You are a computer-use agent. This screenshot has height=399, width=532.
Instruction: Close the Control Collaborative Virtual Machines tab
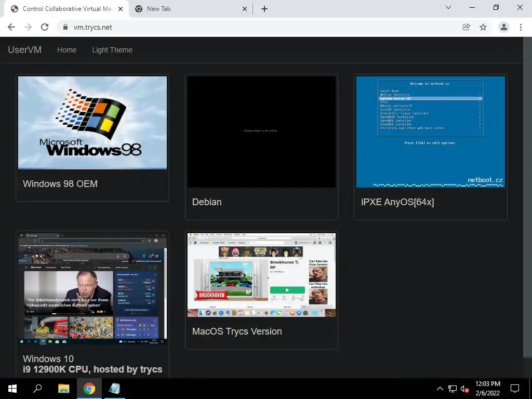121,9
